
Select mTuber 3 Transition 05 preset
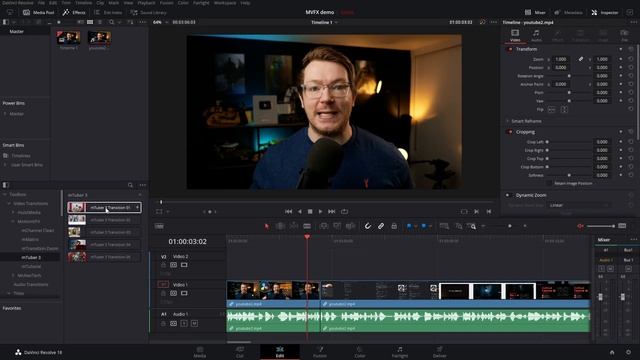pos(104,257)
